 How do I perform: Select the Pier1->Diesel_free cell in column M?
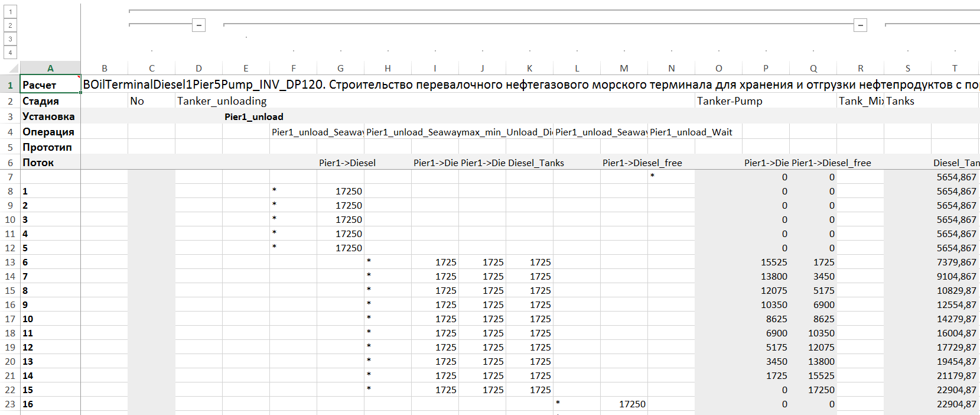[x=642, y=163]
